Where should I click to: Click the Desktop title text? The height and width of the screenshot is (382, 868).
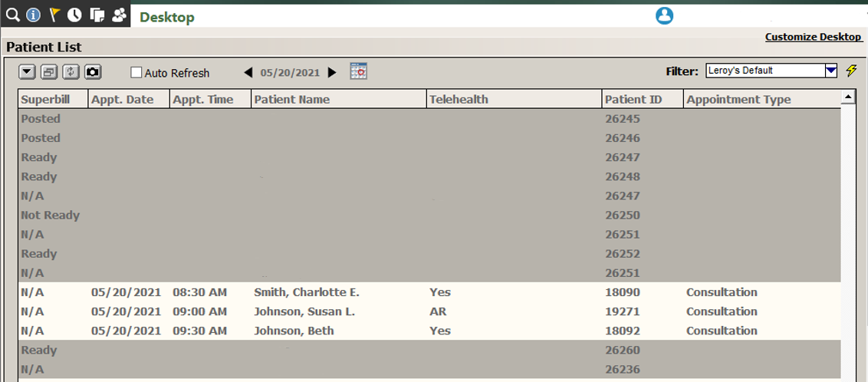click(166, 17)
